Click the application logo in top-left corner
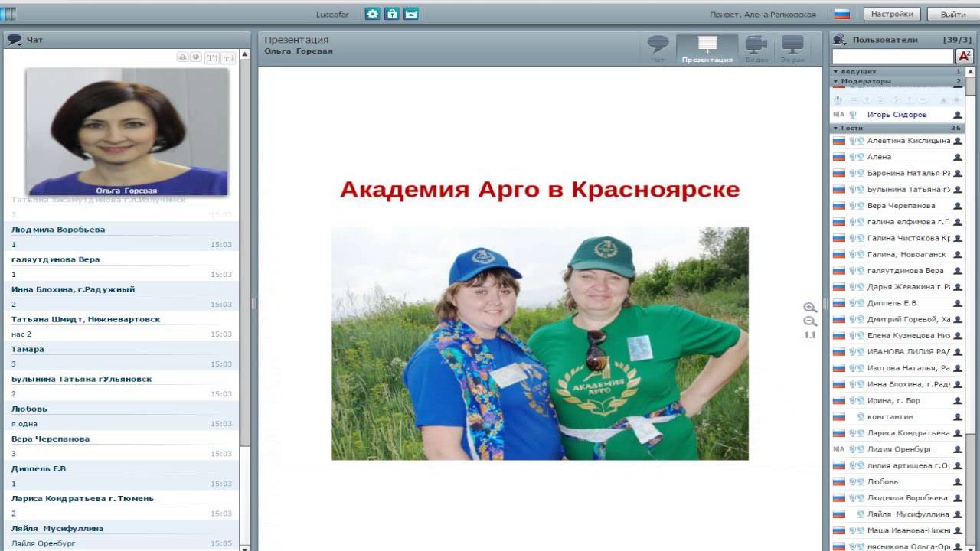Viewport: 980px width, 551px height. [x=8, y=14]
